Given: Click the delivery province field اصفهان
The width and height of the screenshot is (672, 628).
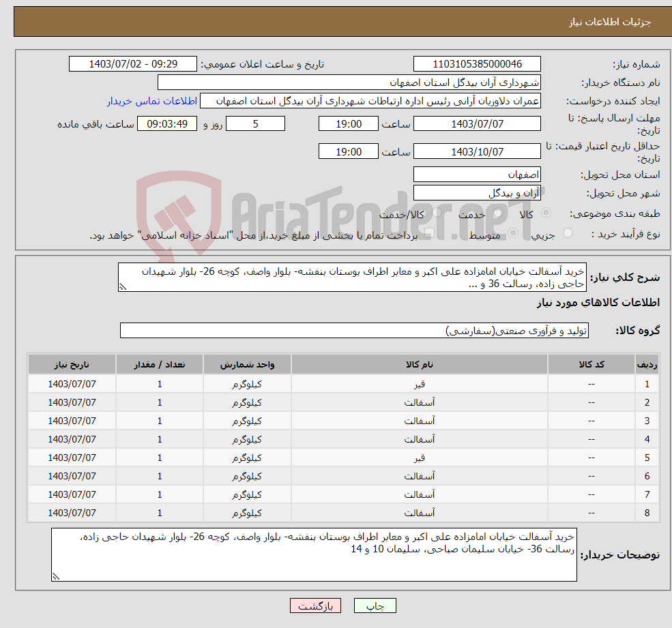Looking at the screenshot, I should pos(477,175).
